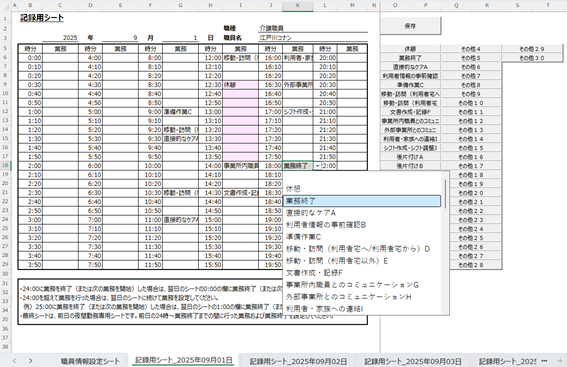The image size is (567, 367).
Task: Select the 業務 cell beside 14:30 showing 文書作成
Action: pos(240,193)
